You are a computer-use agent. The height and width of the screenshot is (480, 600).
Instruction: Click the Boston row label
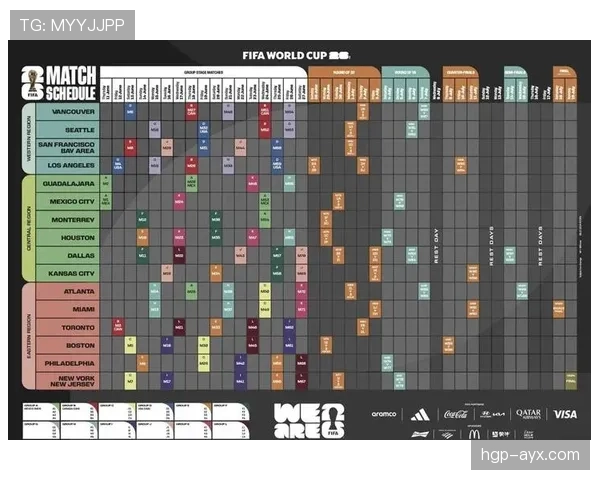(68, 345)
